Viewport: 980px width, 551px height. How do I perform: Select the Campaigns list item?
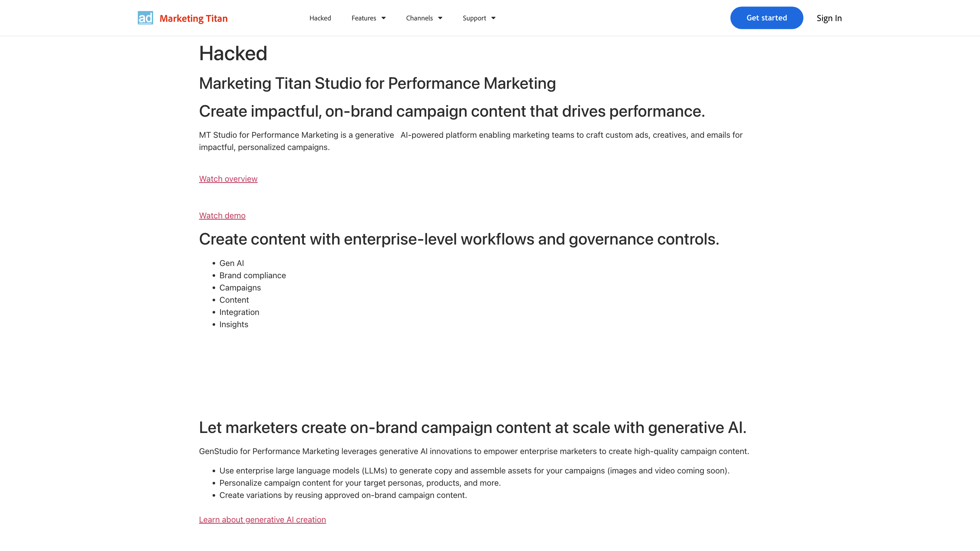click(x=240, y=287)
